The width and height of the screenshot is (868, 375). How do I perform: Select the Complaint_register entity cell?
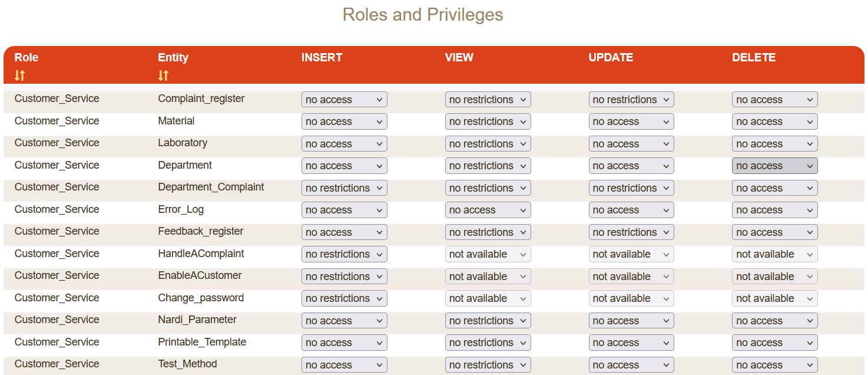coord(201,98)
